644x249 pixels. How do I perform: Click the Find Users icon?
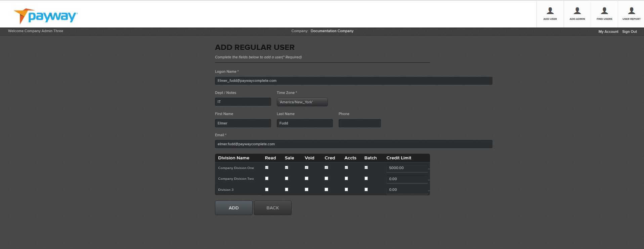tap(604, 14)
